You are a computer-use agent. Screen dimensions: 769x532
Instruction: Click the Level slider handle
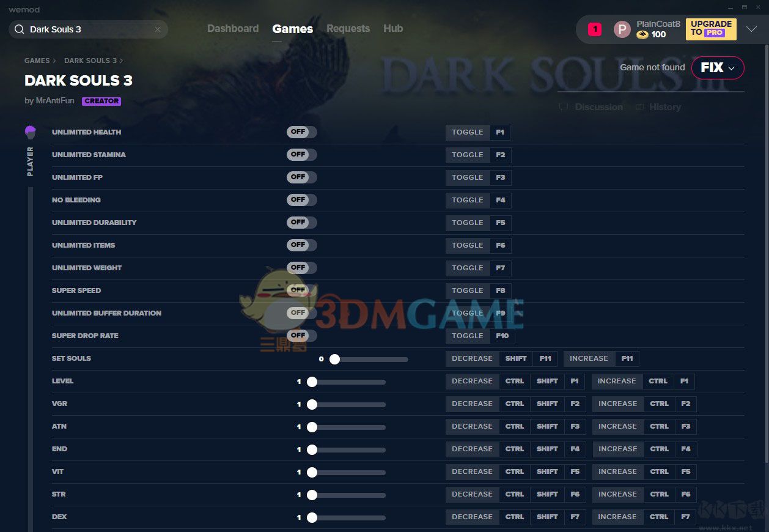[312, 382]
